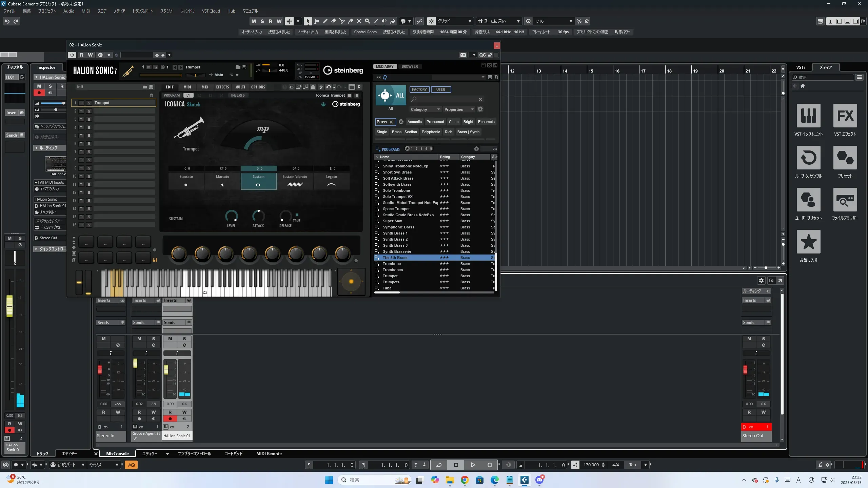The width and height of the screenshot is (868, 488).
Task: Open Loops & Samples tile
Action: [808, 158]
